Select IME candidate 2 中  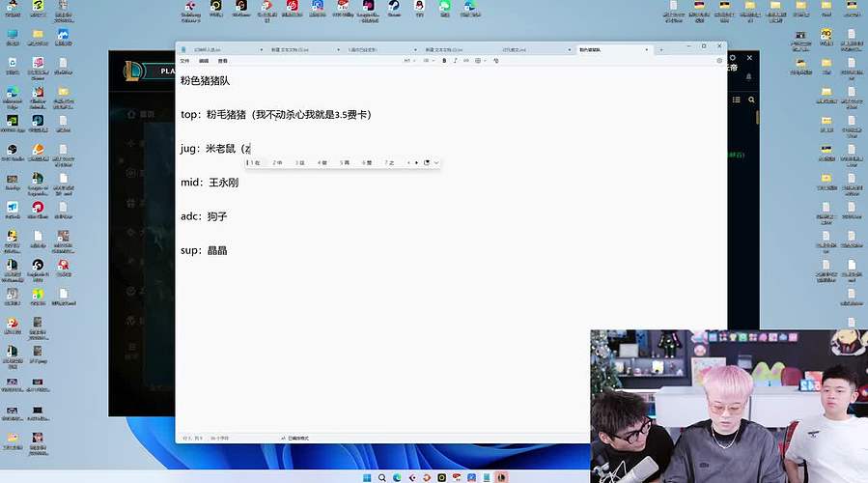point(277,163)
